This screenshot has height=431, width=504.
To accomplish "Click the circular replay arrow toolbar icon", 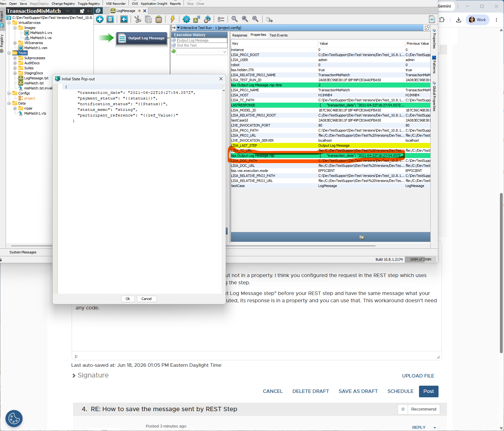I will coord(207,19).
